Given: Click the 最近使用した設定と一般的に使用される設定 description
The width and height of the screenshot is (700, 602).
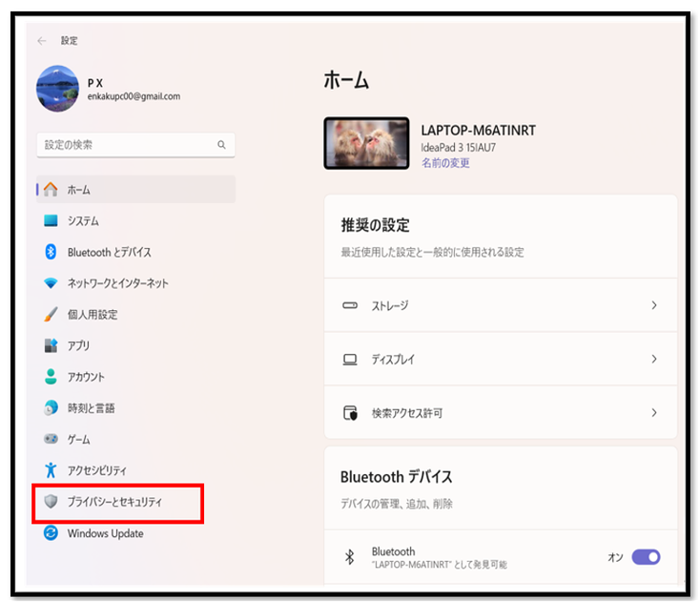Looking at the screenshot, I should point(433,252).
